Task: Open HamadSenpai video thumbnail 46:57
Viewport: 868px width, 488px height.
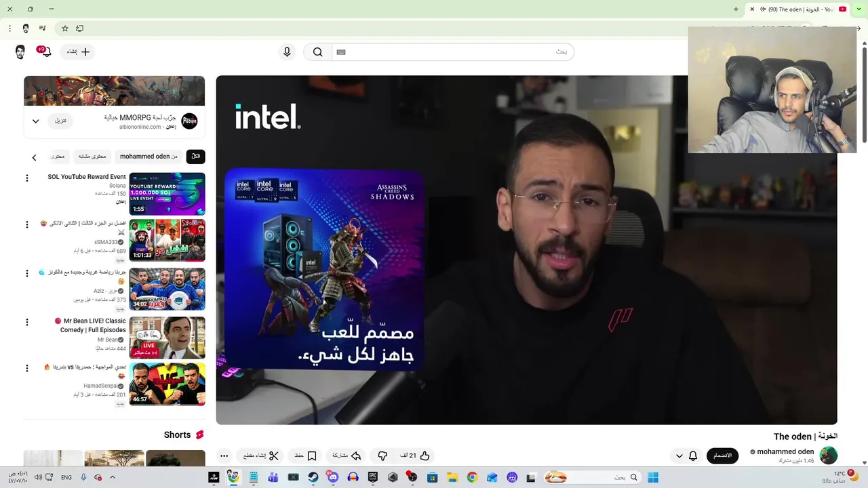Action: click(167, 384)
